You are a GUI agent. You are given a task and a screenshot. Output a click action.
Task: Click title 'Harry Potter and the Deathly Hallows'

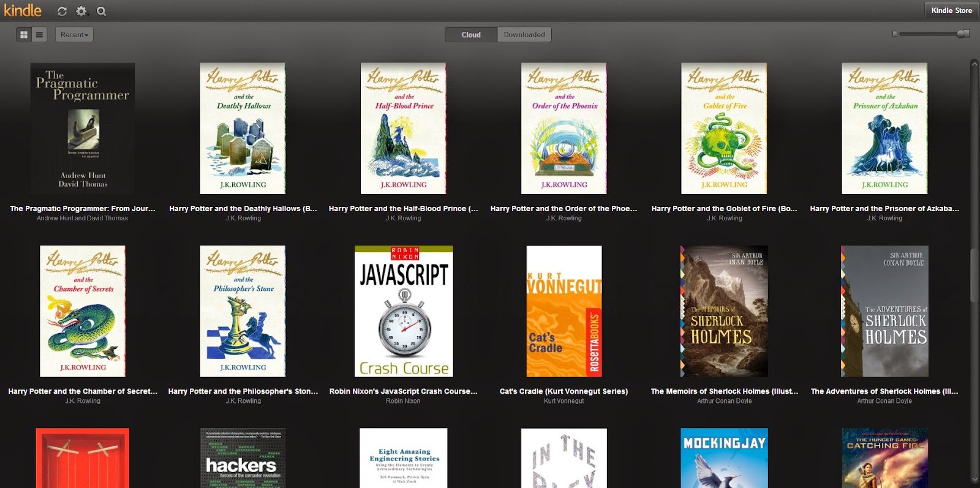point(243,209)
